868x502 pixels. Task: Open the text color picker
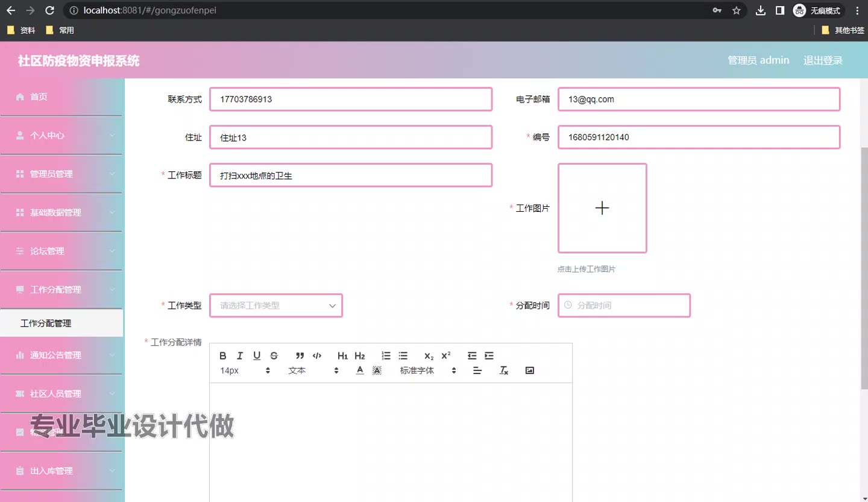pyautogui.click(x=360, y=370)
